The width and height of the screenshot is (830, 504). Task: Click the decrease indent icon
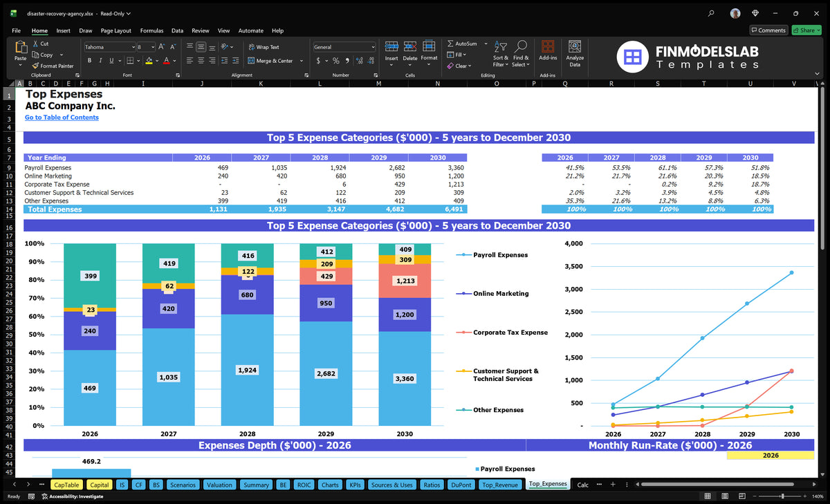[225, 61]
